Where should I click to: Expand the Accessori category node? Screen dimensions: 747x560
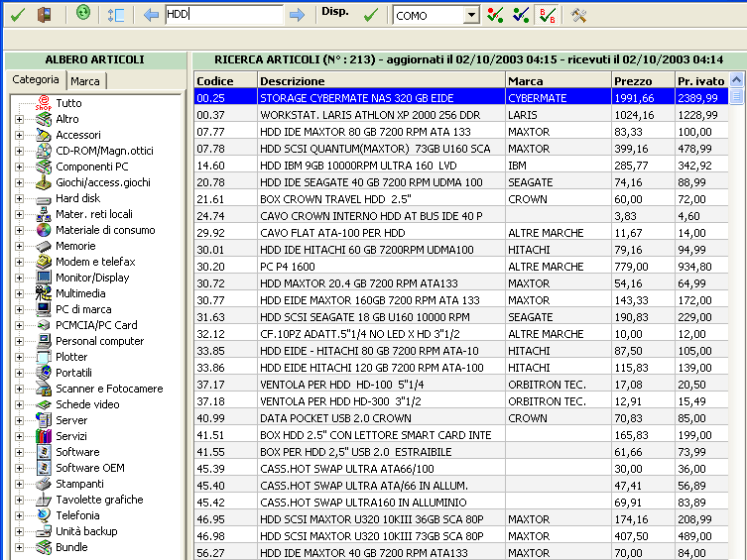click(19, 135)
